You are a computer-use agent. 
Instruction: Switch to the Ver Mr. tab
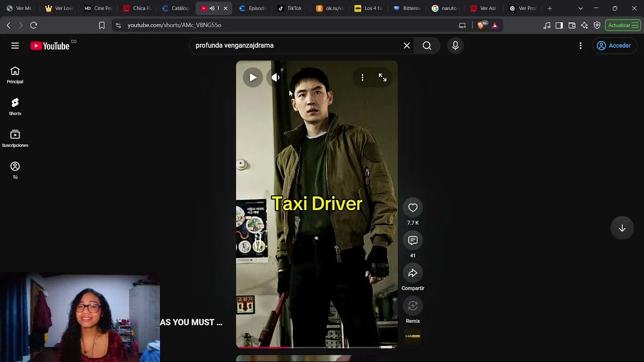(x=19, y=9)
